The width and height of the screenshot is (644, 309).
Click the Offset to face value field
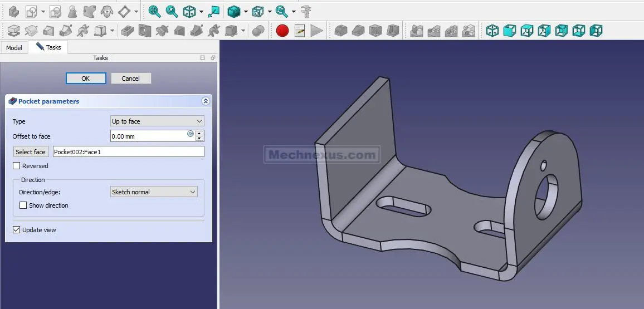(148, 136)
